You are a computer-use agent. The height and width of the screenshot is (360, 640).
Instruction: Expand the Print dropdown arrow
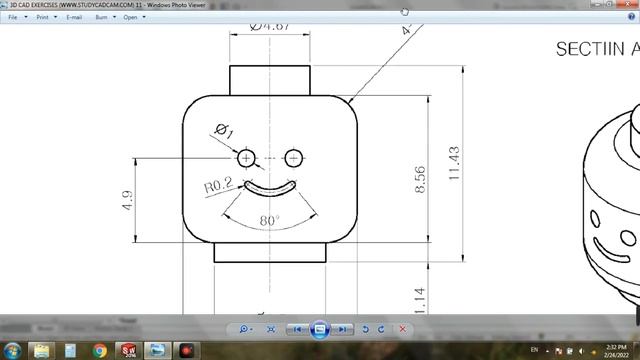[56, 17]
